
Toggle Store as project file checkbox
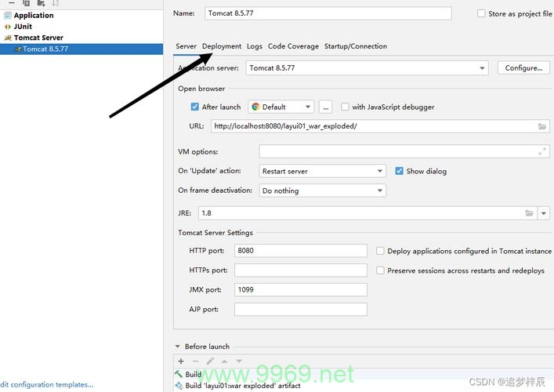481,14
